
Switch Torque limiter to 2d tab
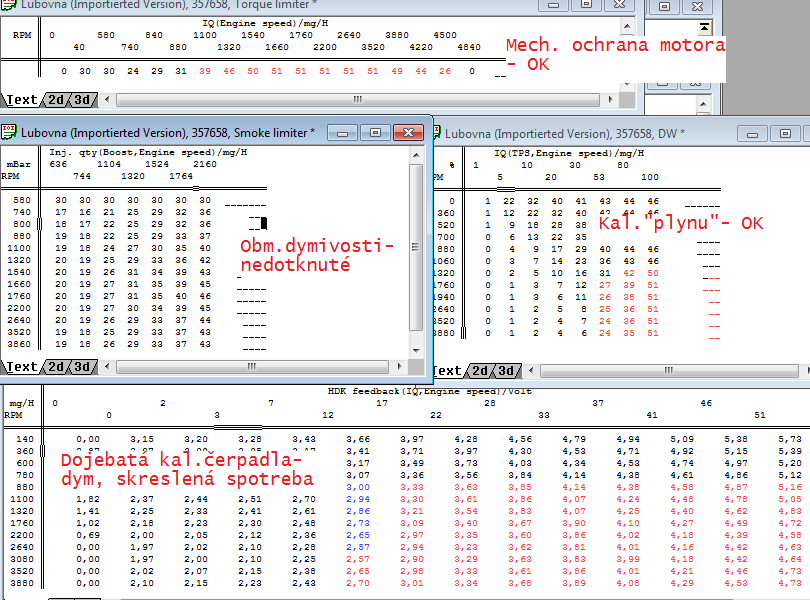click(x=57, y=100)
